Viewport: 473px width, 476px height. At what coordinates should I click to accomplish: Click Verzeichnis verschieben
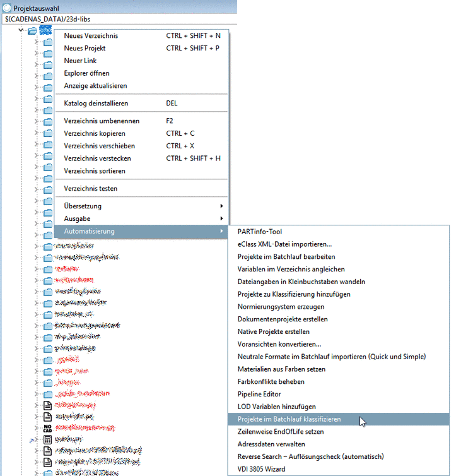pyautogui.click(x=141, y=146)
